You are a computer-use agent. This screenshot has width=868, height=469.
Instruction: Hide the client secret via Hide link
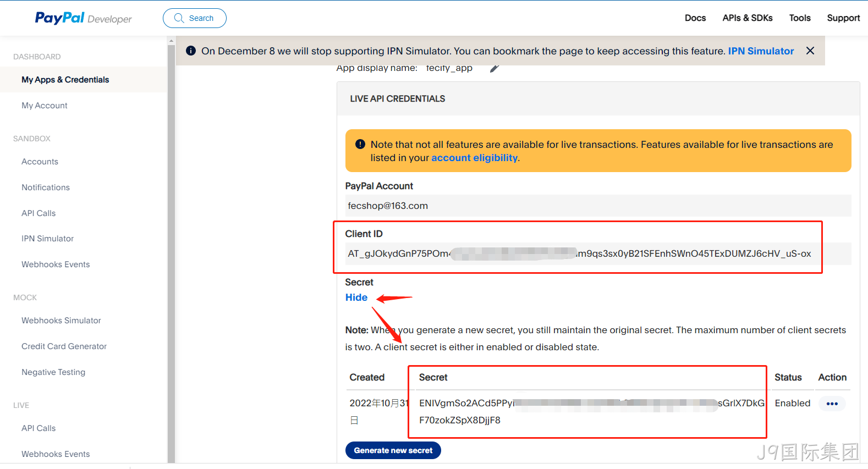tap(356, 297)
